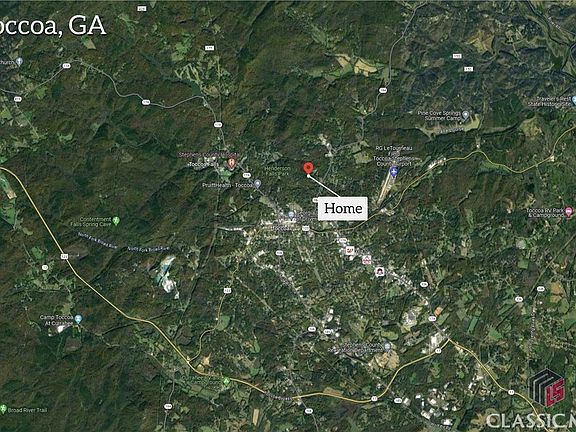Viewport: 576px width, 432px height.
Task: Click the red Home location pin
Action: click(x=309, y=168)
